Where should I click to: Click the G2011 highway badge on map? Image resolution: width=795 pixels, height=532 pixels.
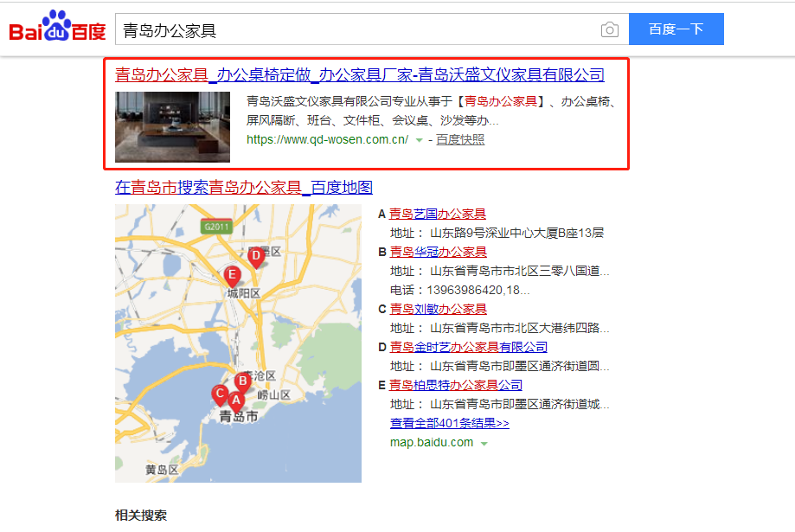216,227
